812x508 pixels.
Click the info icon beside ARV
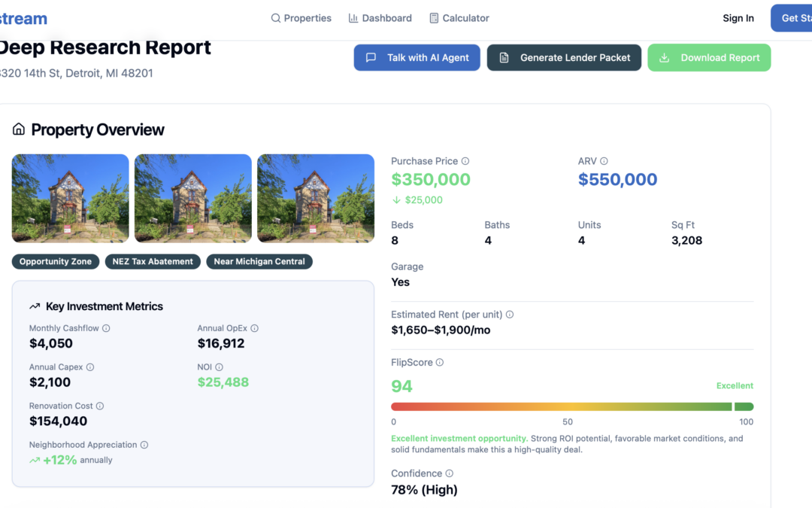604,161
